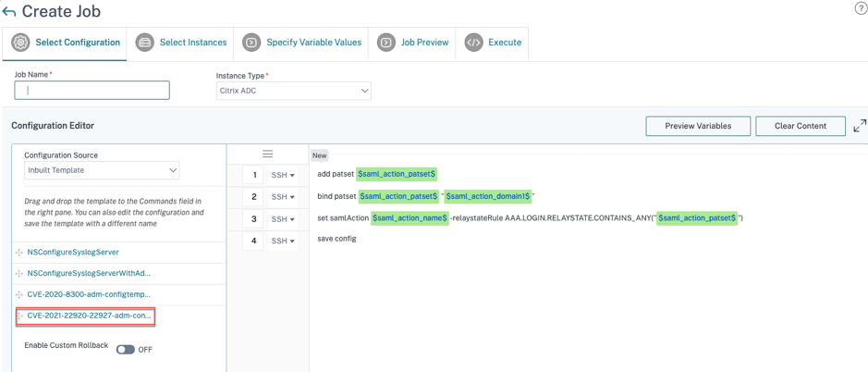
Task: Select CVE-2021-22920-22927-adm-con... template
Action: pyautogui.click(x=89, y=316)
